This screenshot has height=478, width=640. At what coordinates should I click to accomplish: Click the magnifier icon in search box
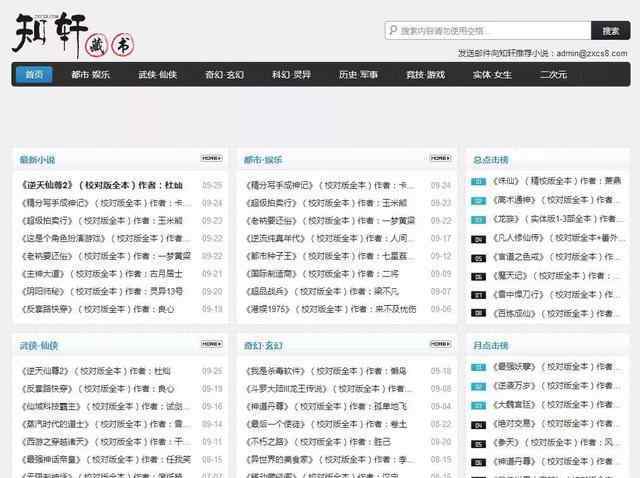pos(393,30)
